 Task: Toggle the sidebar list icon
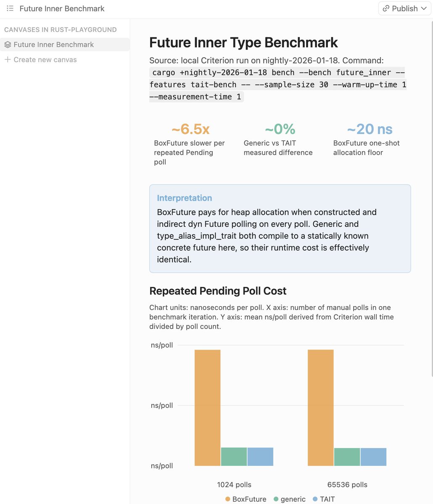coord(10,8)
